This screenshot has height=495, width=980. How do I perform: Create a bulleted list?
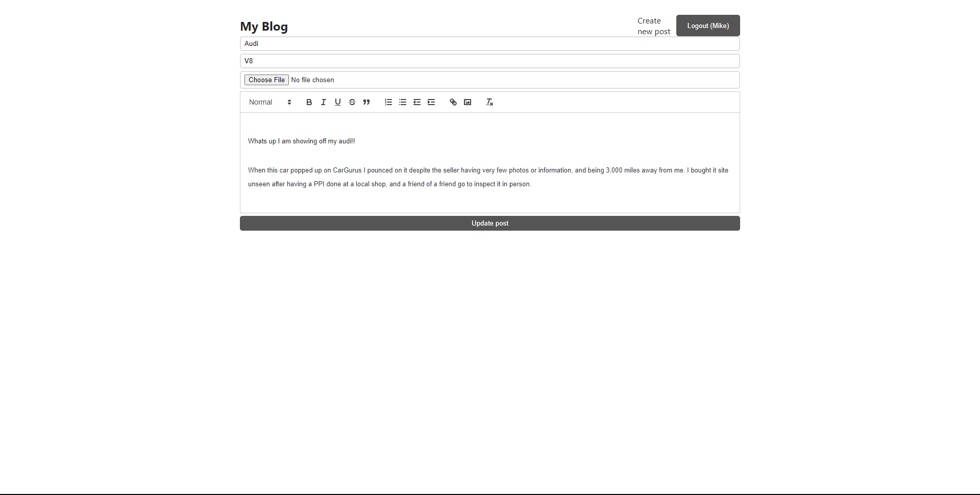(x=402, y=102)
